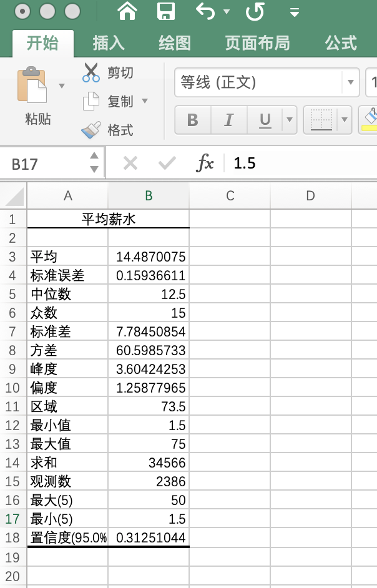Click the Undo arrow icon
Image resolution: width=377 pixels, height=588 pixels.
(x=205, y=11)
